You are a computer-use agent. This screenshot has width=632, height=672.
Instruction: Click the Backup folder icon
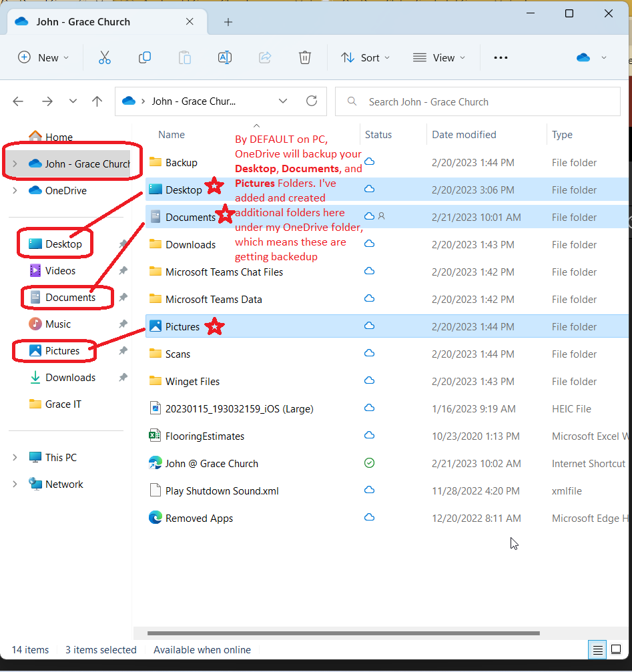pyautogui.click(x=155, y=162)
